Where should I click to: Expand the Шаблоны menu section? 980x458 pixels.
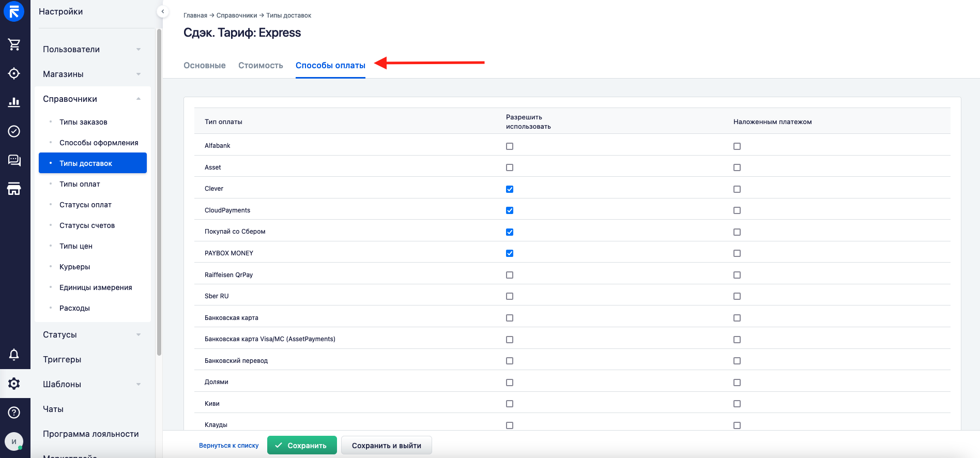point(93,384)
